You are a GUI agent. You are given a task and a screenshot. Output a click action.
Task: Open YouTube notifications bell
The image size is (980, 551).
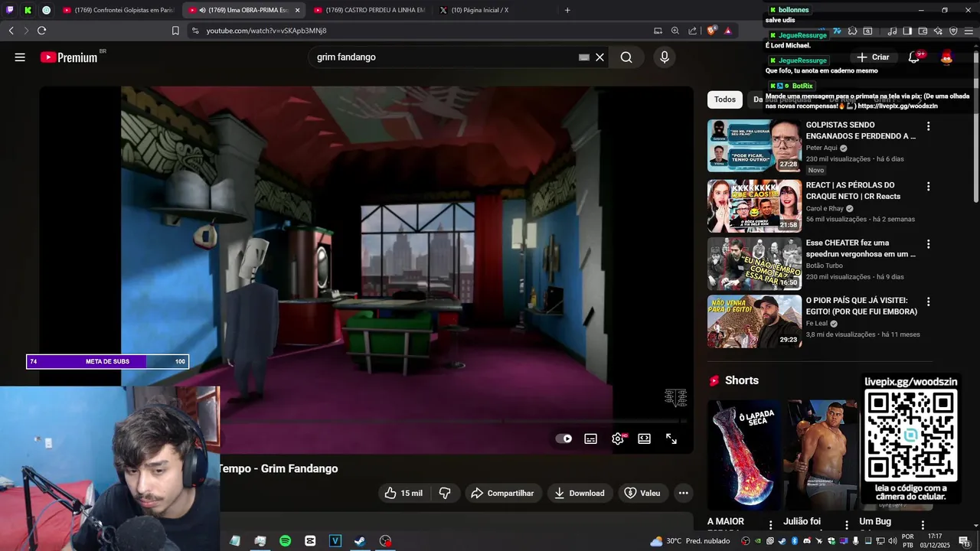tap(914, 57)
